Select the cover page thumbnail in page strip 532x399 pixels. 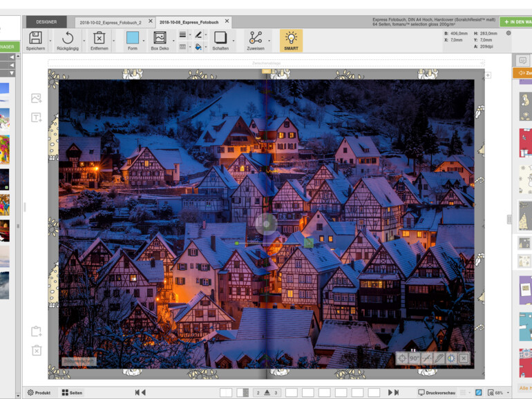click(x=226, y=393)
